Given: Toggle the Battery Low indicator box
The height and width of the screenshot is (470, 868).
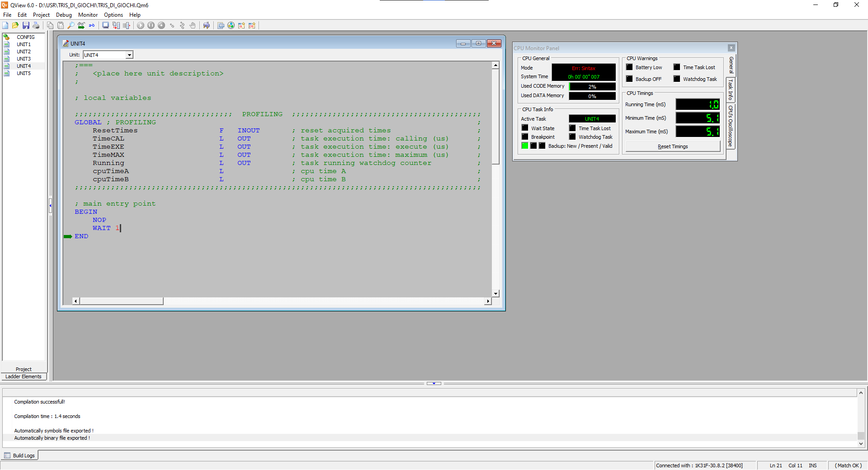Looking at the screenshot, I should coord(629,67).
